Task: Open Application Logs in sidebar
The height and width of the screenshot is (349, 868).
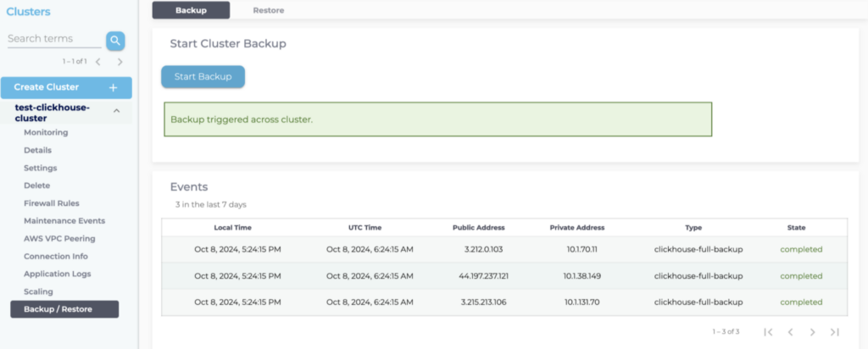Action: [x=57, y=274]
